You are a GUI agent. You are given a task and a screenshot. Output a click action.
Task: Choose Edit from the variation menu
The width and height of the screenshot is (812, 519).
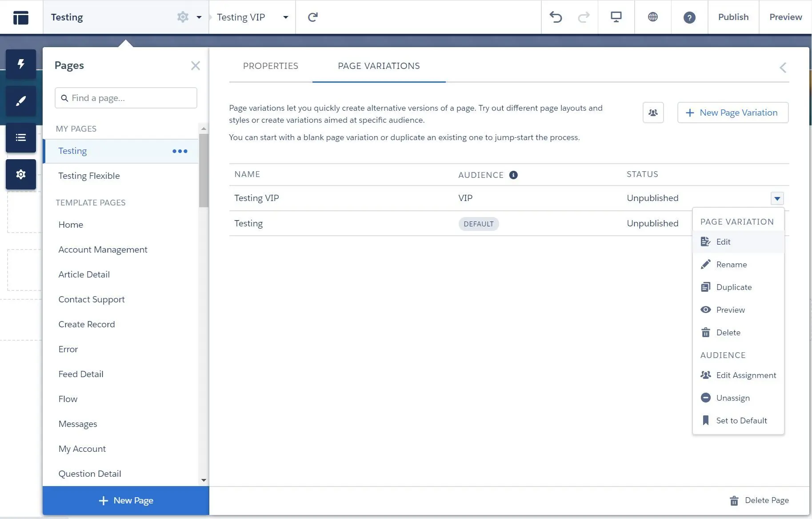738,242
